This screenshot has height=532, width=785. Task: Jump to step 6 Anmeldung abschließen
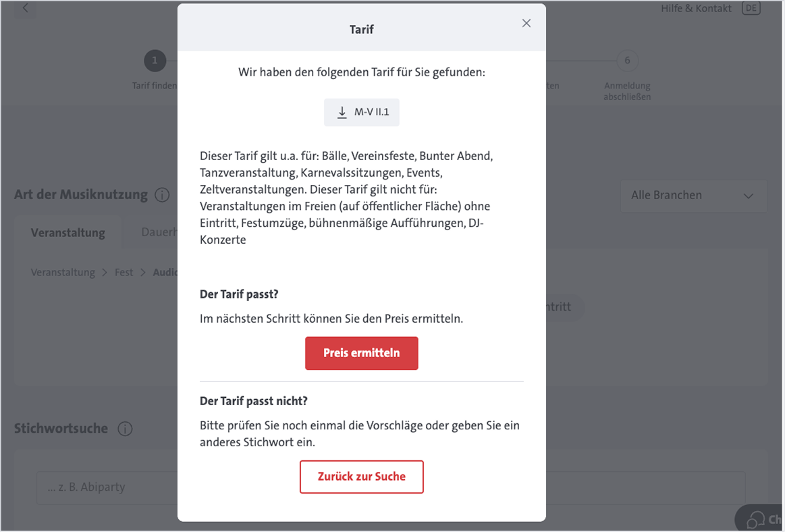[627, 60]
